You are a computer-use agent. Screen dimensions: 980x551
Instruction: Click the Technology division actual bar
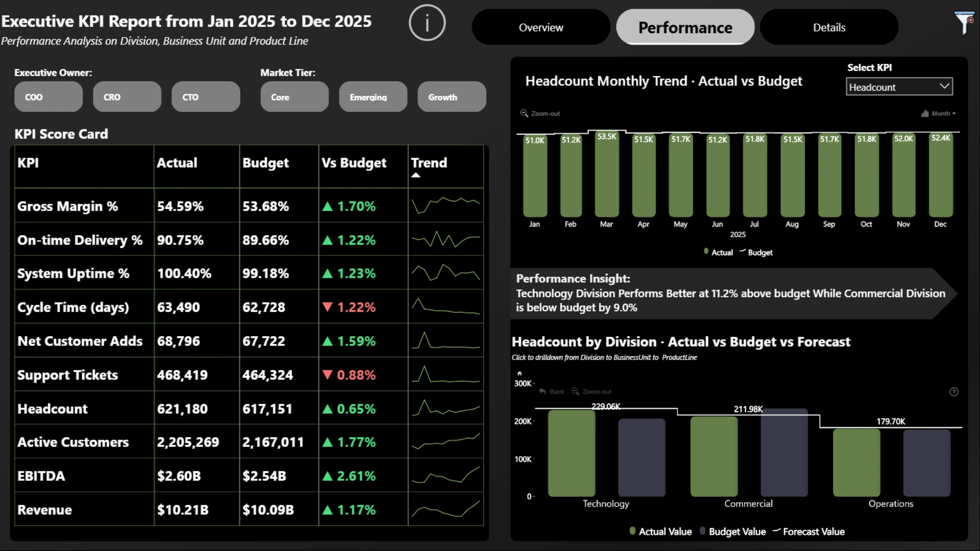(571, 453)
